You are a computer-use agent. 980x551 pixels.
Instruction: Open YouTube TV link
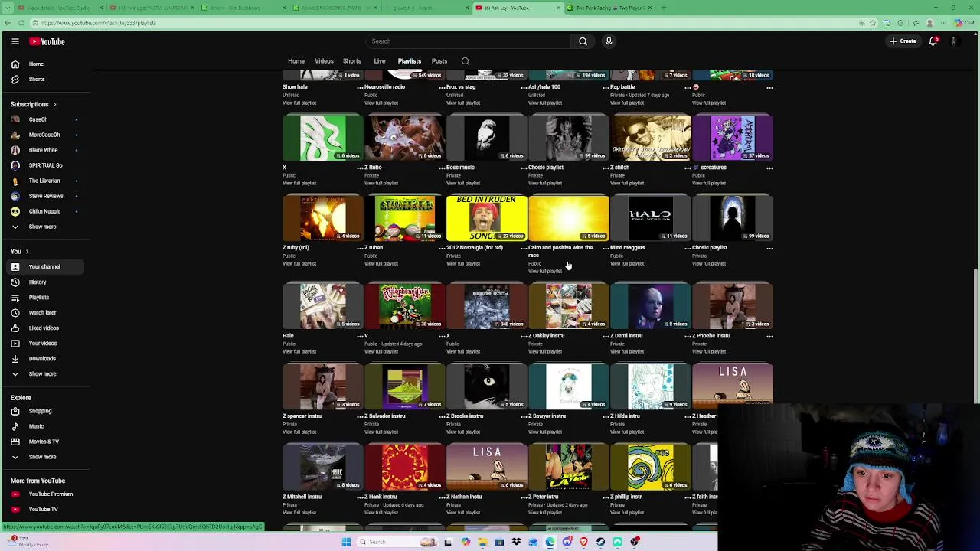tap(44, 510)
